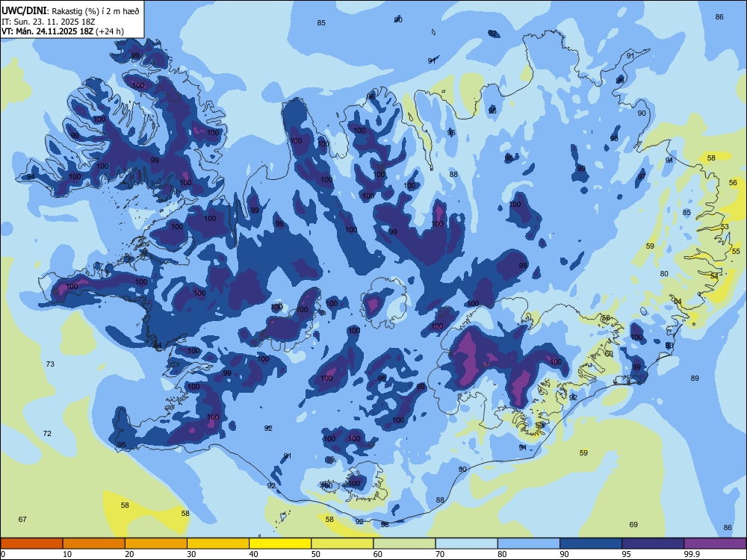Image resolution: width=747 pixels, height=560 pixels.
Task: Click the pale yellow 50–60 legend swatch
Action: pyautogui.click(x=342, y=544)
